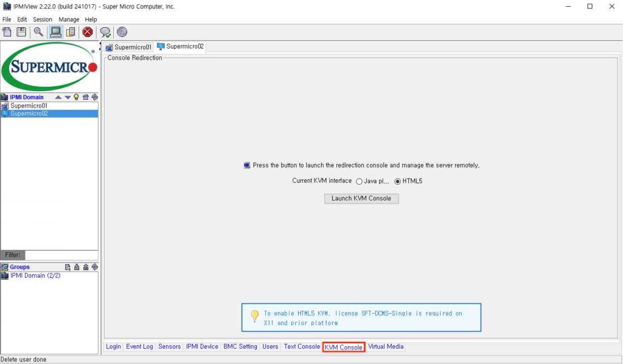623x364 pixels.
Task: Click the export upload icon in Groups header
Action: (85, 267)
